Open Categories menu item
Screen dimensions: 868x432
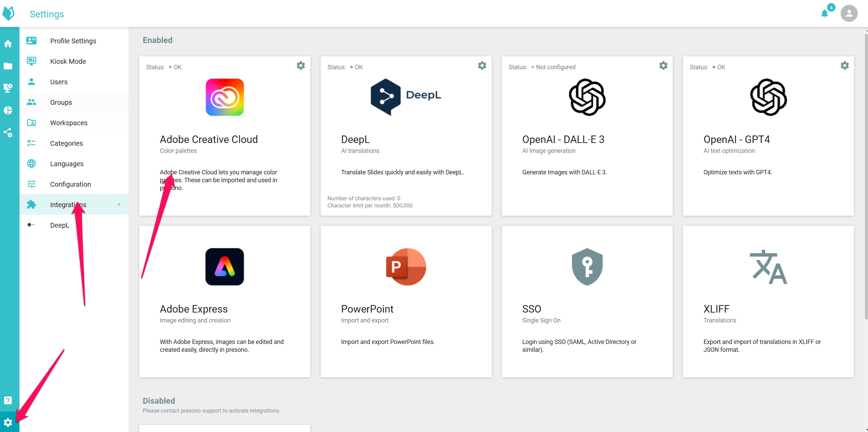click(x=74, y=143)
